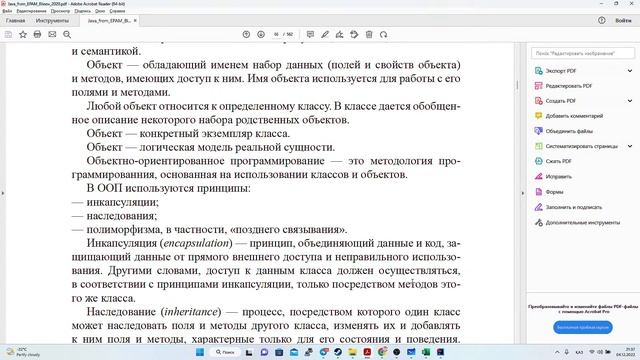The image size is (640, 360).
Task: Open the Справка menu
Action: [117, 11]
